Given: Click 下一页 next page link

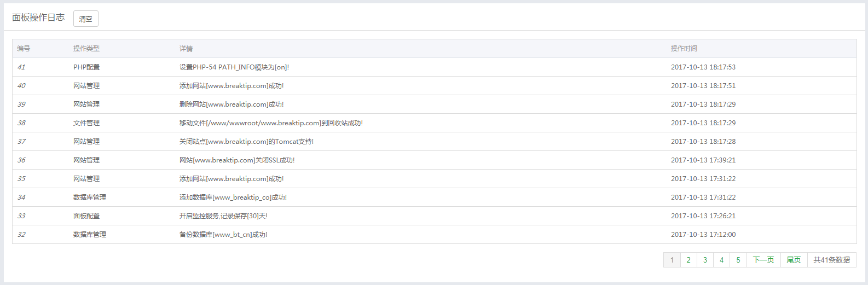Looking at the screenshot, I should pos(763,260).
